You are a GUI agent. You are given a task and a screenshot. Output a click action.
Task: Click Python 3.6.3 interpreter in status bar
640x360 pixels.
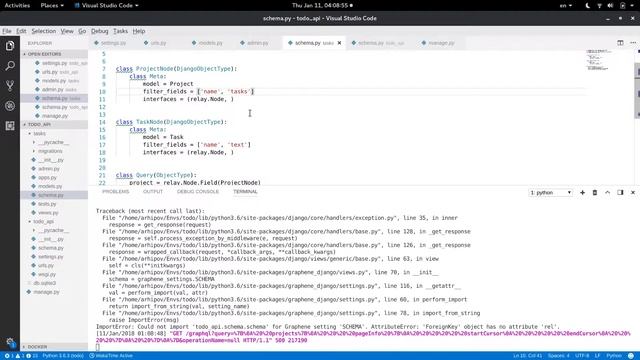[x=63, y=356]
